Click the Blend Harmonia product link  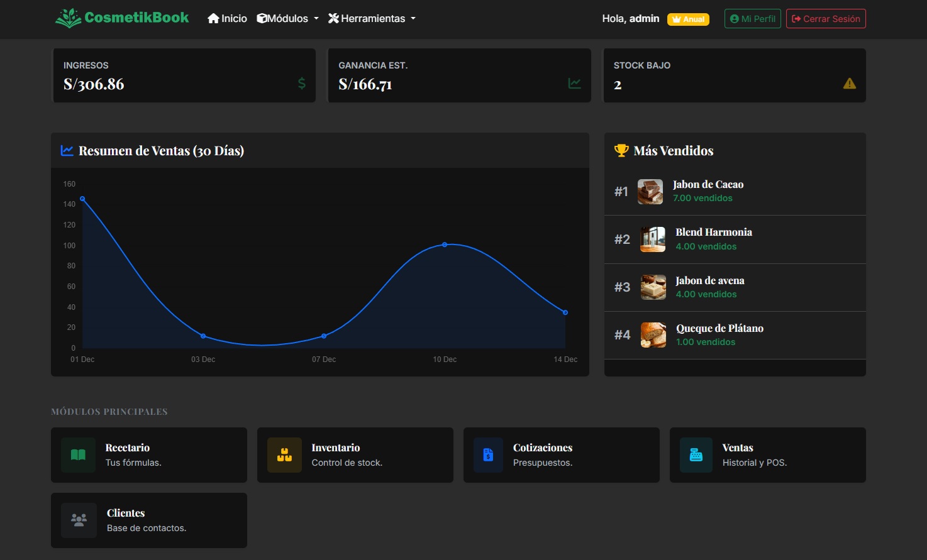pyautogui.click(x=713, y=232)
